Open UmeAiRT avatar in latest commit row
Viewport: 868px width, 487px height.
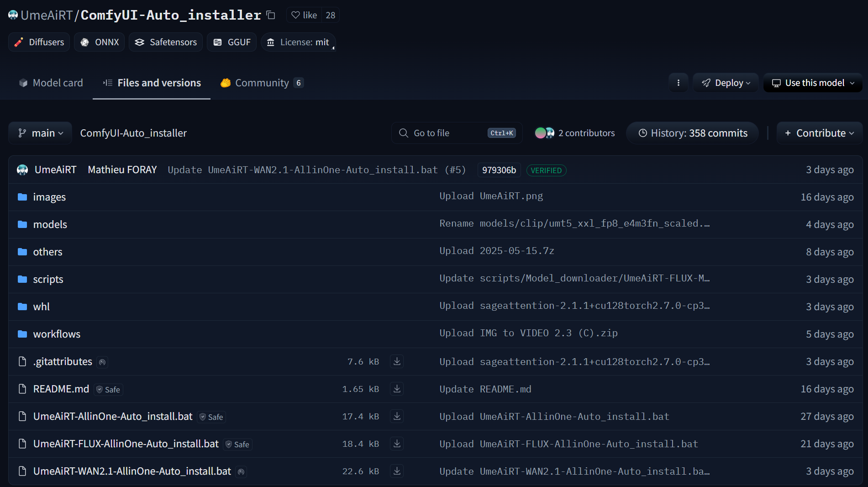(x=22, y=170)
